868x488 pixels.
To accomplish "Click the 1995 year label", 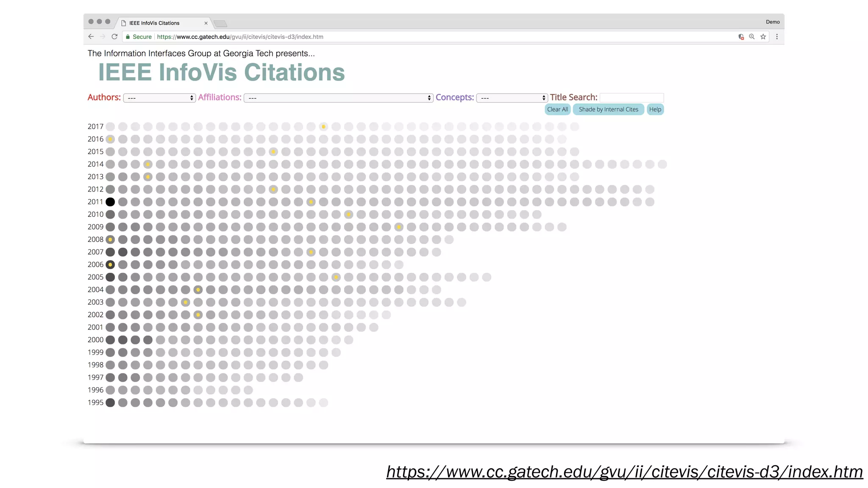I will 95,402.
